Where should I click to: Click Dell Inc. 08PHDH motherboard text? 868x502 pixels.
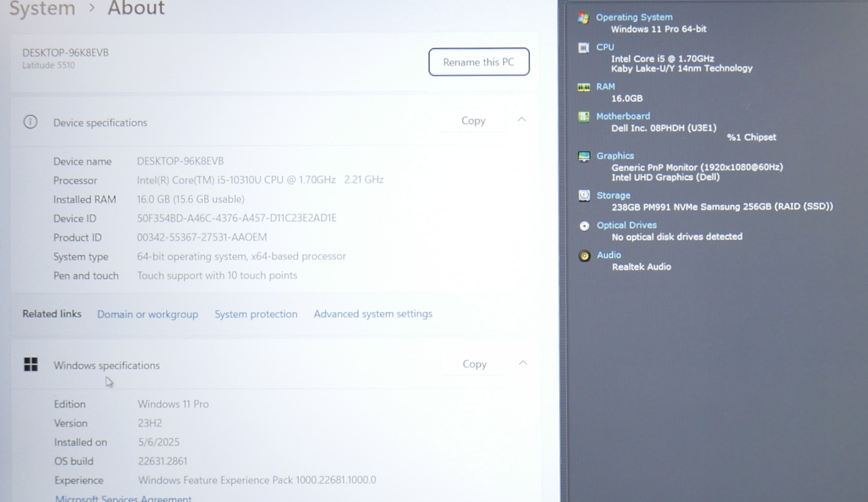point(663,128)
